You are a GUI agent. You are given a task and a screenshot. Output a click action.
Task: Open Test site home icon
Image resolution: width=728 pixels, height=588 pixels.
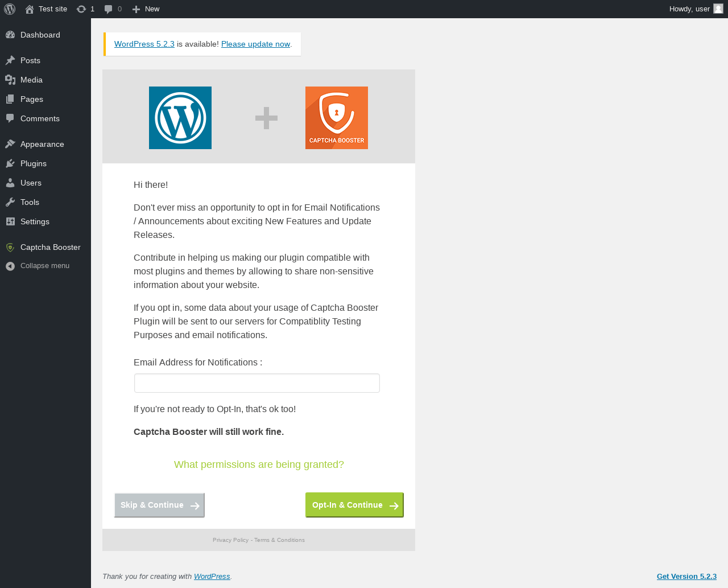[30, 9]
